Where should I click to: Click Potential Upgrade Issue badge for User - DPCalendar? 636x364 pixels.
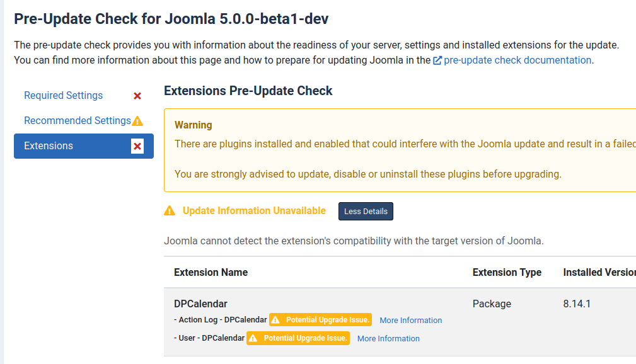298,338
